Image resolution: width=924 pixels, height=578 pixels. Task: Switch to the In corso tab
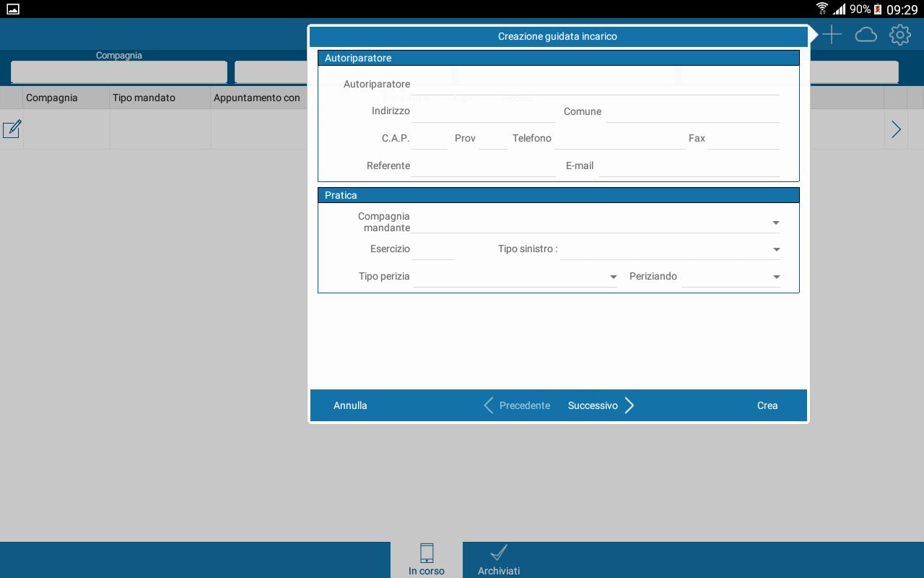427,560
